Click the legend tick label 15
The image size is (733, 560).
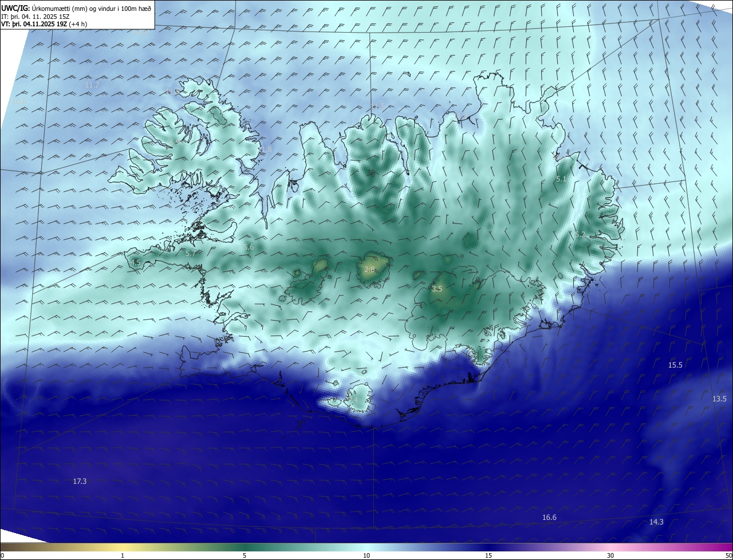488,555
